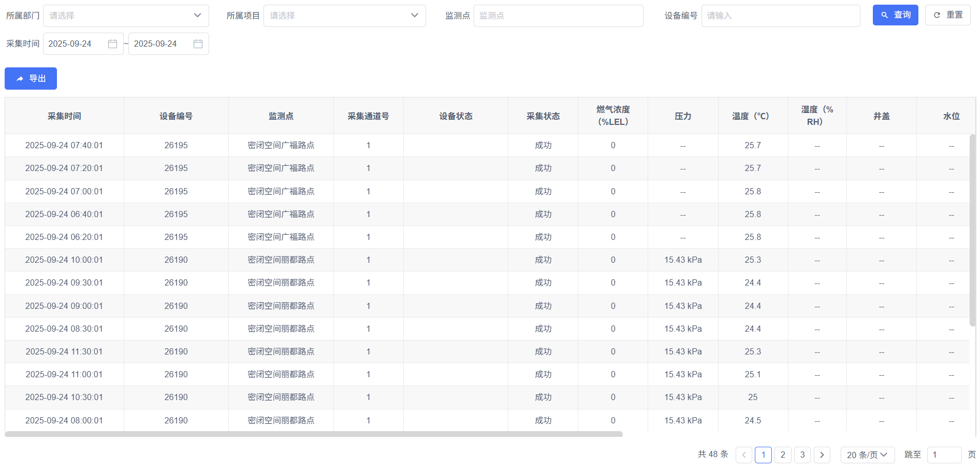This screenshot has width=980, height=469.
Task: Click the refresh icon in the 重置 button
Action: (x=936, y=15)
